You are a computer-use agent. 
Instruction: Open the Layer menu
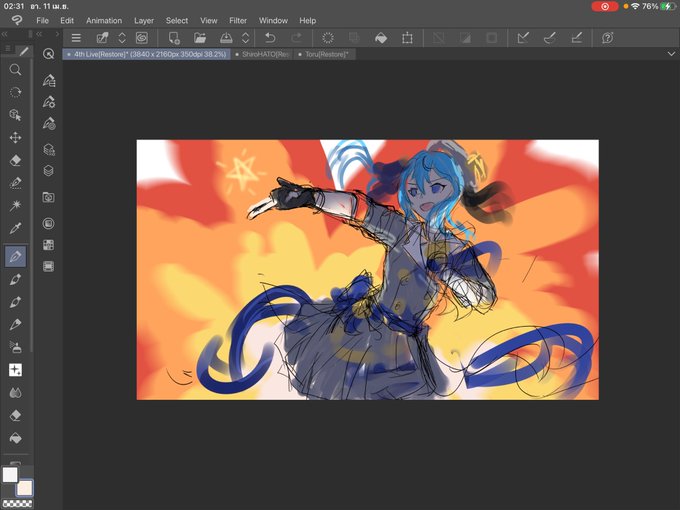(144, 20)
